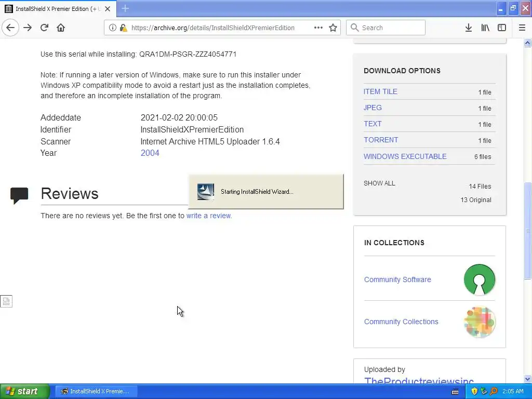The image size is (532, 399).
Task: Click the 2:05 AM system clock
Action: 513,391
